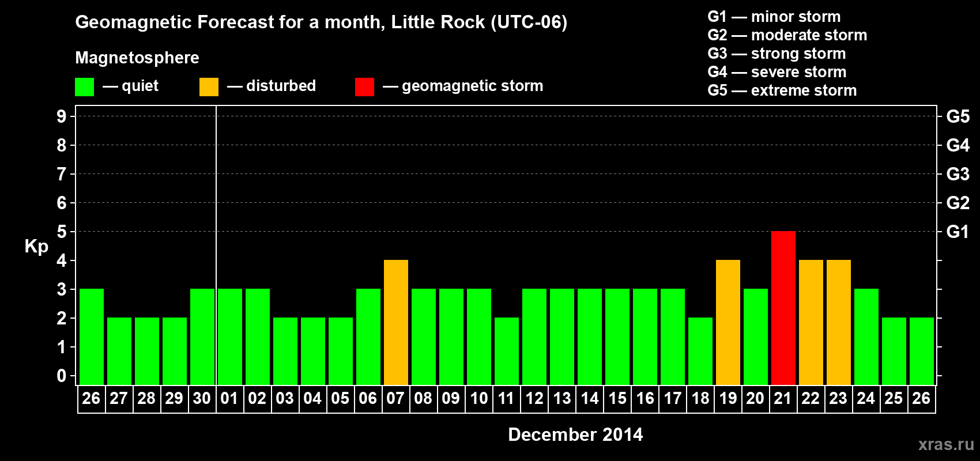This screenshot has width=980, height=461.
Task: Click the G2 label on right axis
Action: [958, 203]
